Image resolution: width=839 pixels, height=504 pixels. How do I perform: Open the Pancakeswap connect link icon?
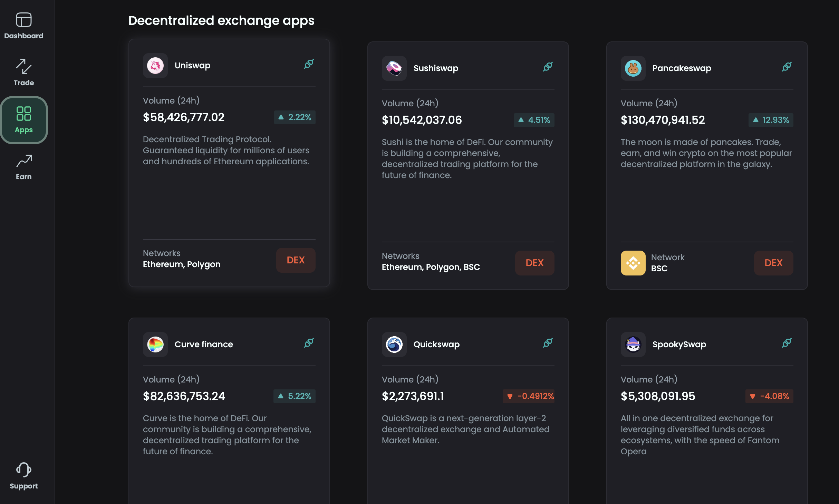tap(787, 67)
